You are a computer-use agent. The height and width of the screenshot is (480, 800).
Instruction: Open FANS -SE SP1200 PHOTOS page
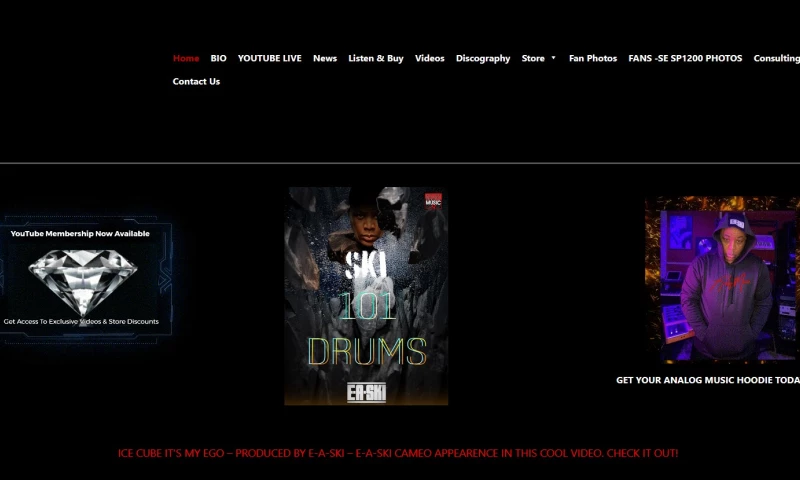click(x=685, y=58)
